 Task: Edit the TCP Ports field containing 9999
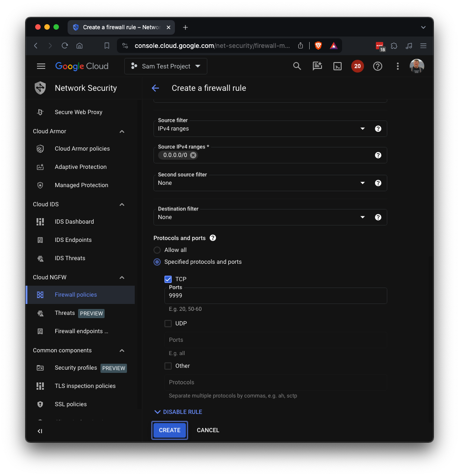point(275,296)
